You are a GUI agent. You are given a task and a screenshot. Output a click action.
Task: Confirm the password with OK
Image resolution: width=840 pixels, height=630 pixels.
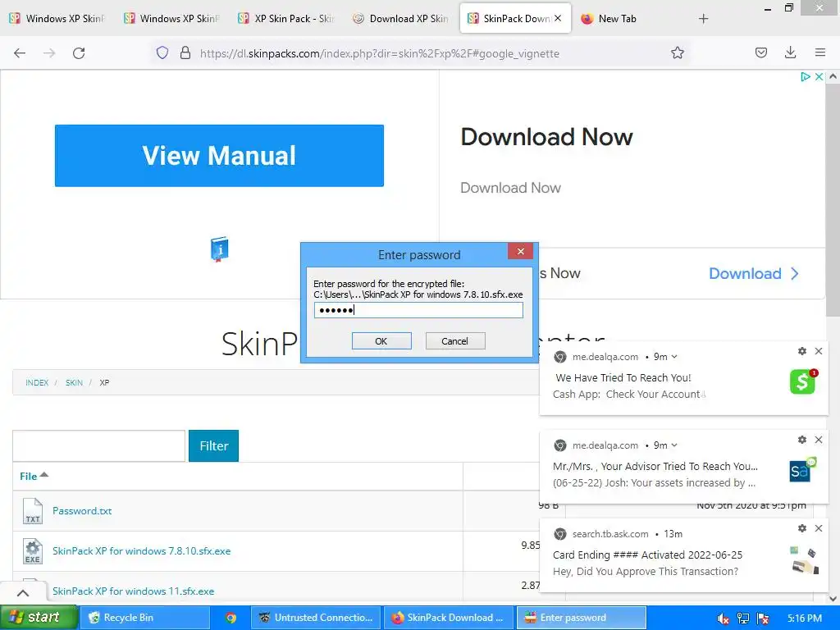(381, 341)
